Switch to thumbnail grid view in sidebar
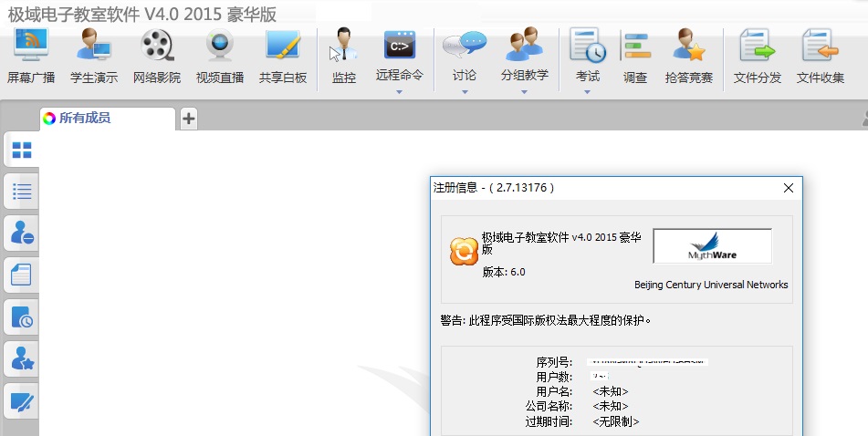 tap(21, 150)
